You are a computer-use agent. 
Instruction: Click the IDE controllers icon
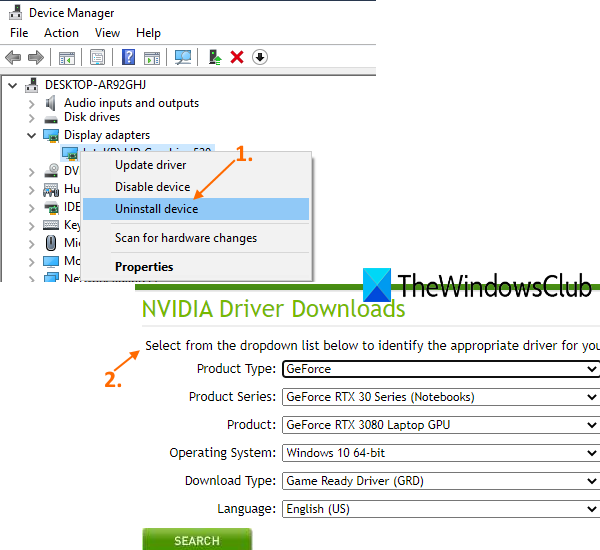(51, 207)
